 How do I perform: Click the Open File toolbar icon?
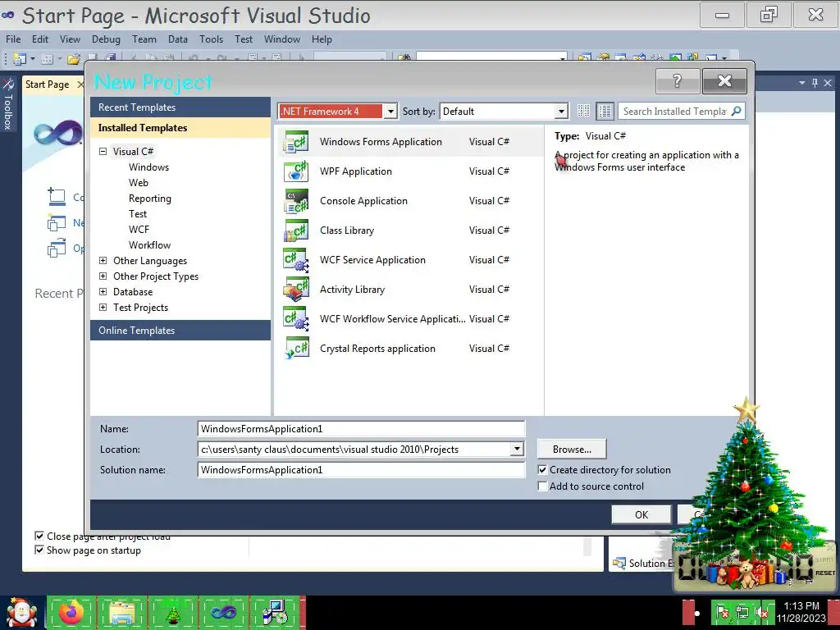(74, 58)
